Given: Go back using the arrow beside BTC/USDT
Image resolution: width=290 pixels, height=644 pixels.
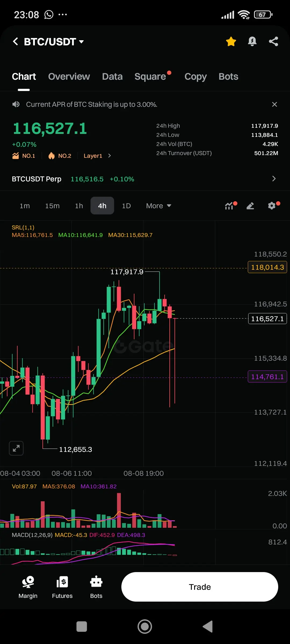Looking at the screenshot, I should [16, 42].
